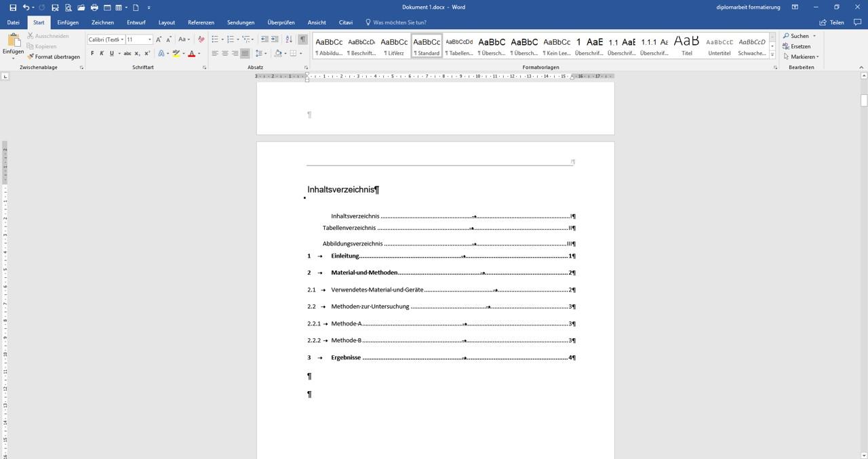This screenshot has height=459, width=868.
Task: Increase indent with the indent icon
Action: click(275, 39)
